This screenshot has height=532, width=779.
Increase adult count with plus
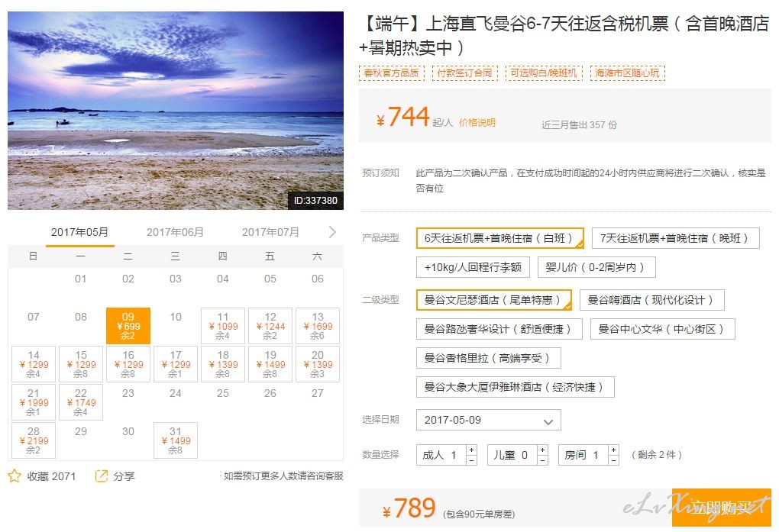[471, 450]
